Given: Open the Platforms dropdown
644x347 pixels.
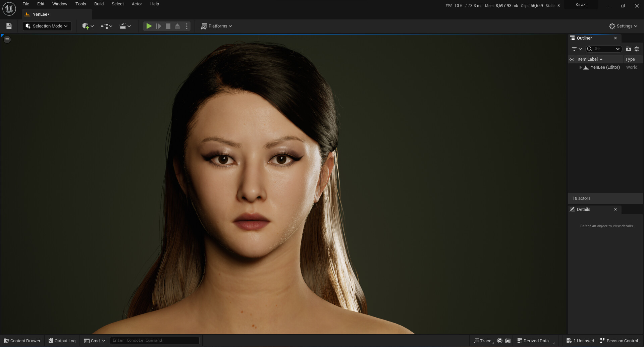Looking at the screenshot, I should 216,26.
